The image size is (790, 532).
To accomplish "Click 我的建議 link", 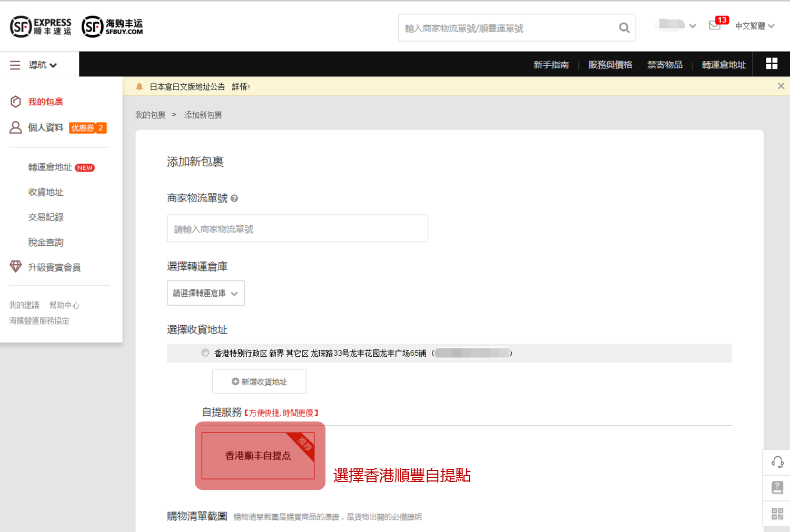I will pos(24,305).
